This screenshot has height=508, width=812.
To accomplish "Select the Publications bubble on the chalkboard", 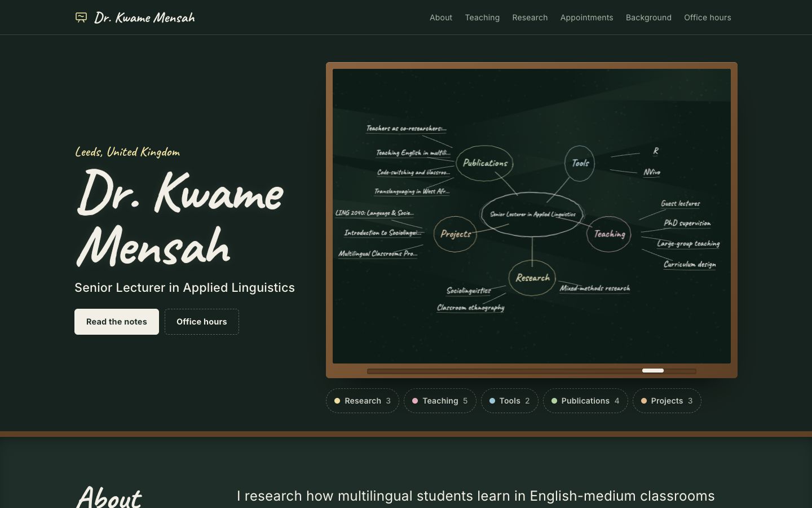I will [x=485, y=163].
